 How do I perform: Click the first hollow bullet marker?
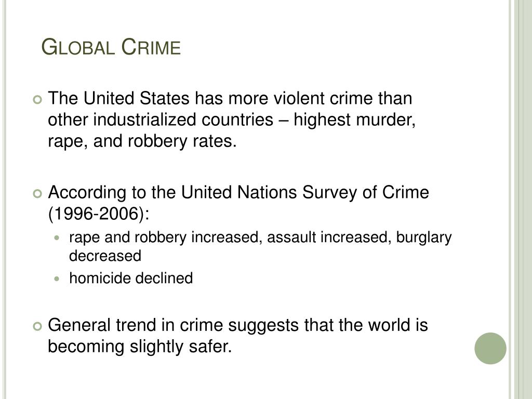[37, 100]
